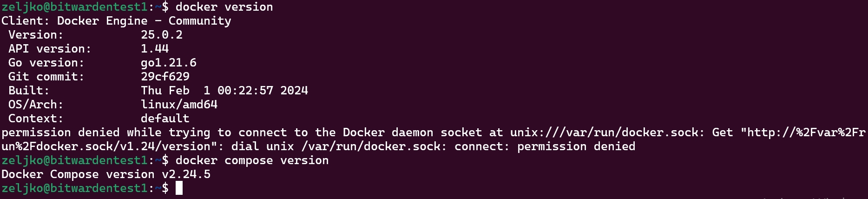Click the Docker version number 25.0.2
The height and width of the screenshot is (199, 868).
tap(162, 35)
